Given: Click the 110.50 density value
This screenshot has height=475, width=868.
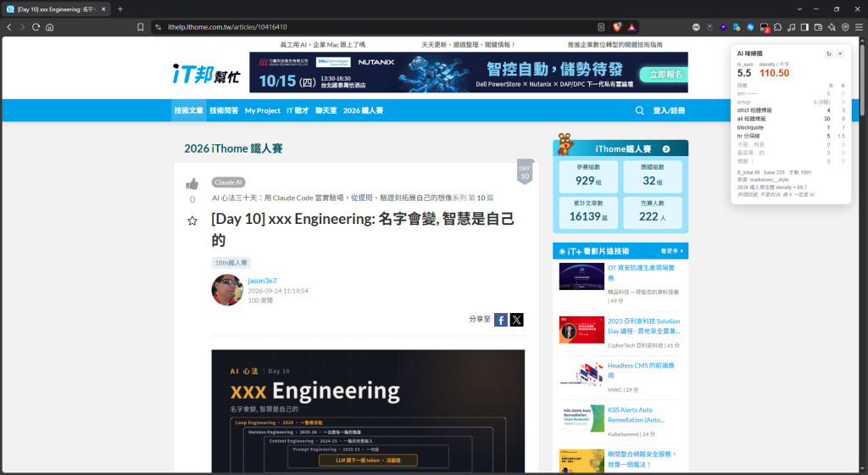Looking at the screenshot, I should click(x=774, y=73).
